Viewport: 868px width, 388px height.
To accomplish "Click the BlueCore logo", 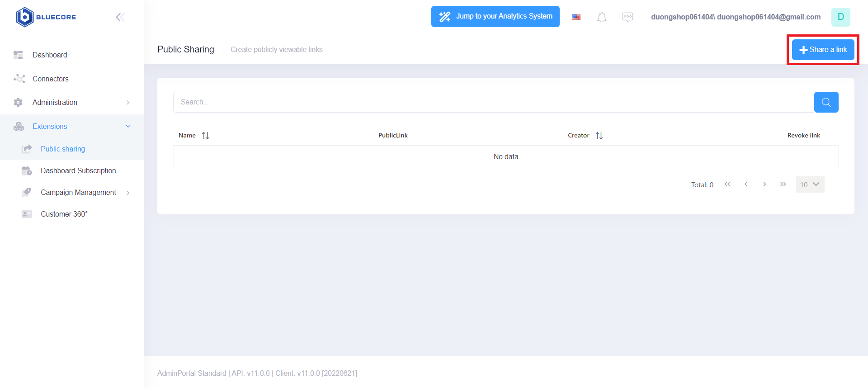I will 46,17.
